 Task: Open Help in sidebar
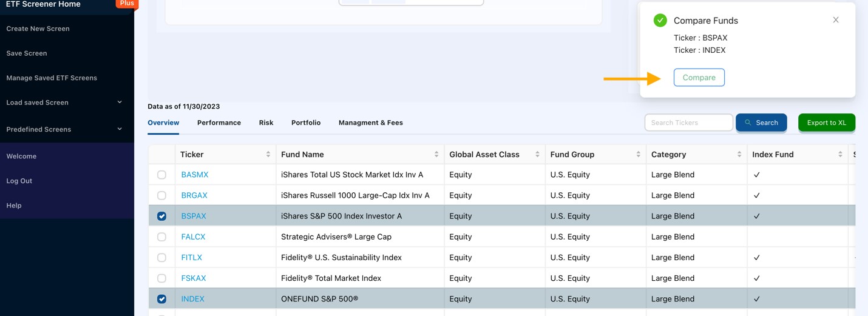coord(14,206)
